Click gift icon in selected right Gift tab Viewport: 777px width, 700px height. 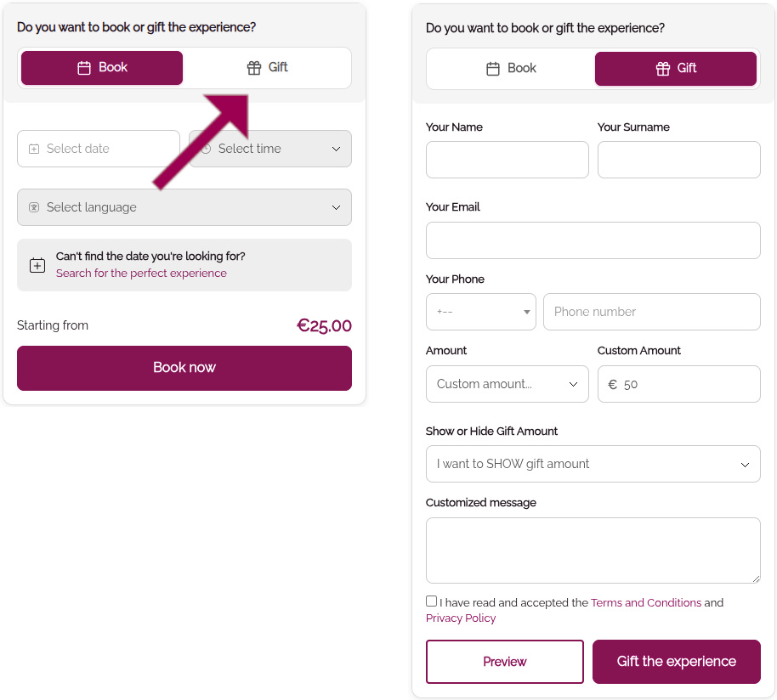pyautogui.click(x=663, y=69)
